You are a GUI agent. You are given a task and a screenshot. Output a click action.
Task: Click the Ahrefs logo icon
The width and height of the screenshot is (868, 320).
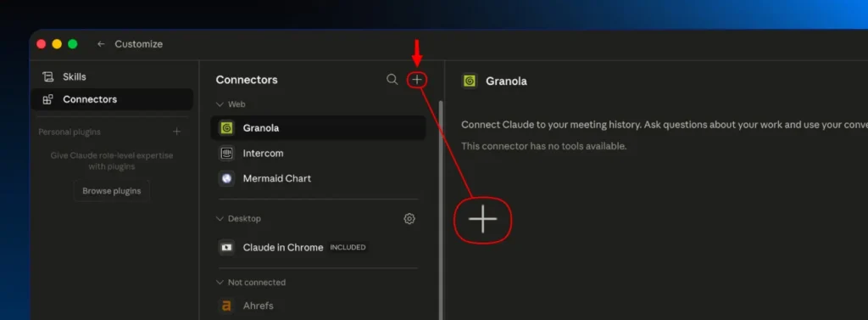[x=226, y=306]
